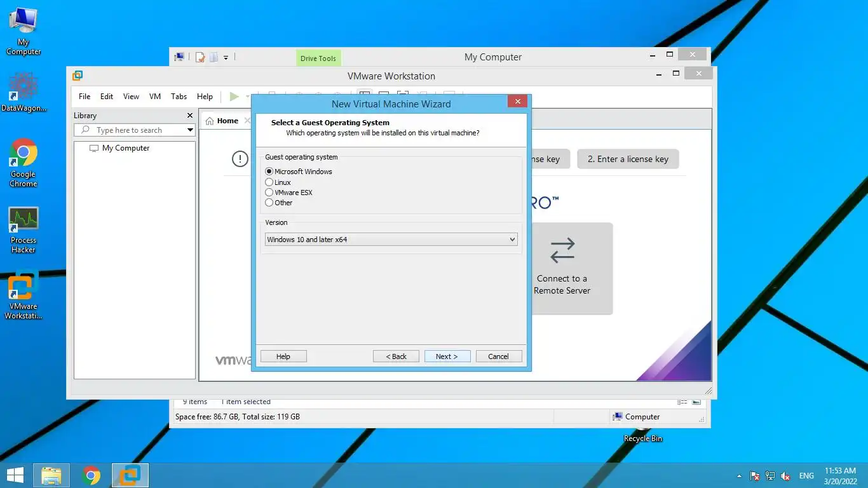Select the Microsoft Windows radio button
The height and width of the screenshot is (488, 868).
(269, 172)
